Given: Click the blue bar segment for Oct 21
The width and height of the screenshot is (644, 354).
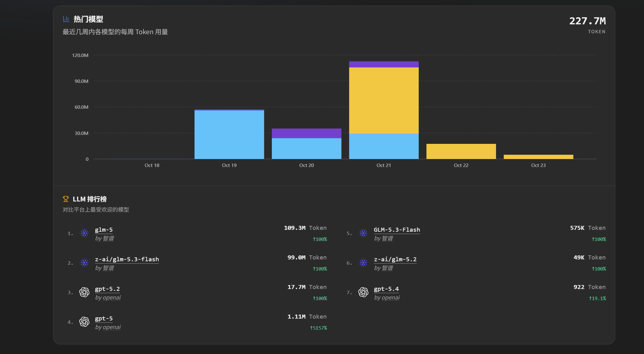Looking at the screenshot, I should 384,146.
